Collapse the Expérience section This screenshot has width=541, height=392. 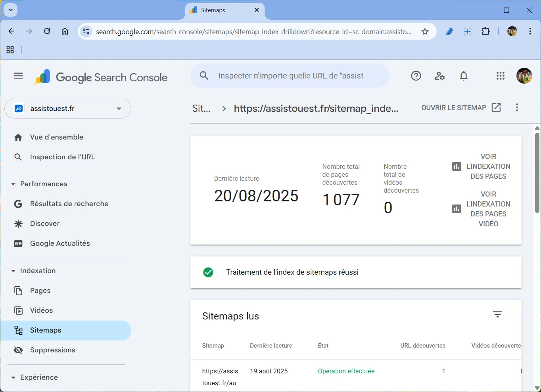(x=13, y=377)
